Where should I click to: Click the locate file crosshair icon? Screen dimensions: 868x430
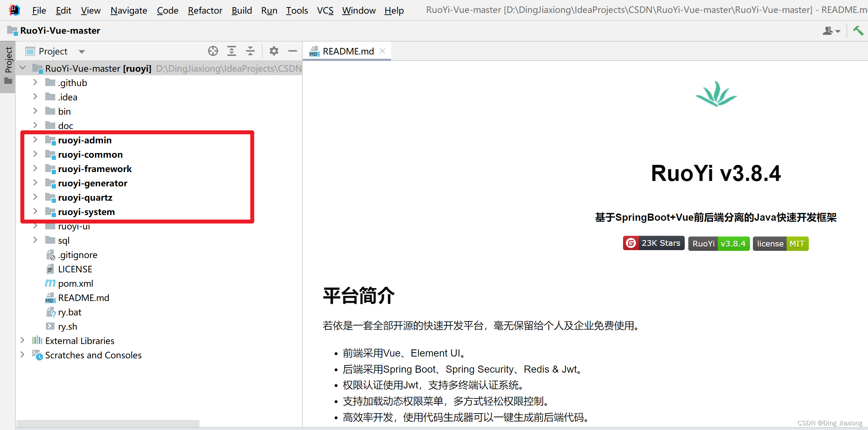click(213, 51)
